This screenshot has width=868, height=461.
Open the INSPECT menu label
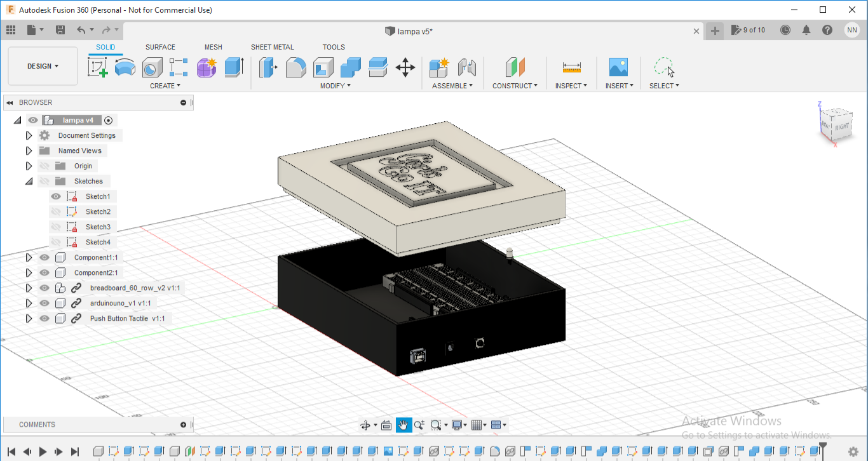tap(571, 86)
